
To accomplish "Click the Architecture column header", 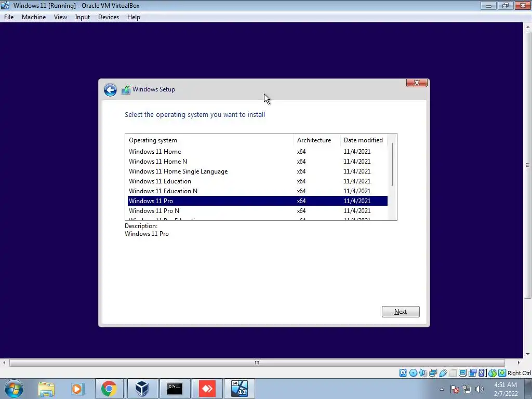I will pos(317,140).
